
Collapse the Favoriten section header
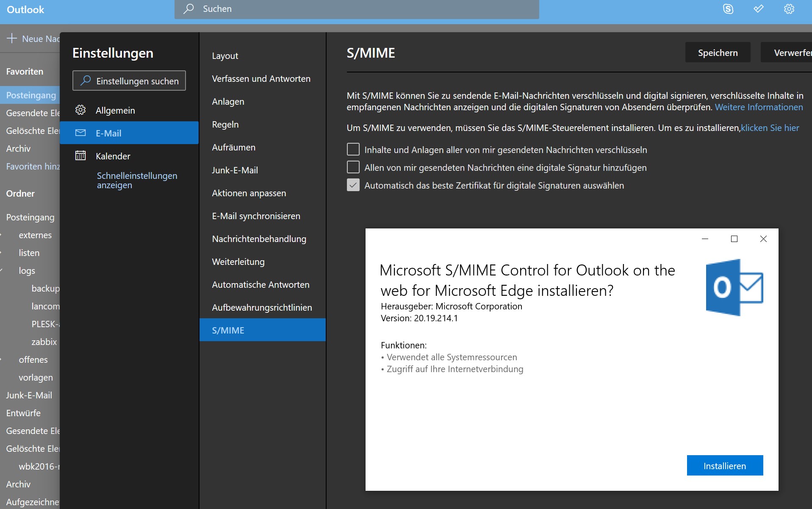pyautogui.click(x=25, y=71)
